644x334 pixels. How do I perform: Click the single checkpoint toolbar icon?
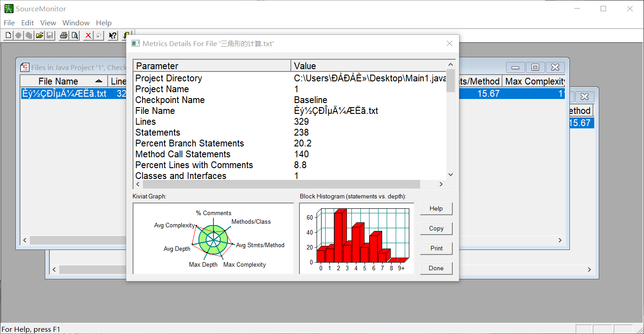[x=19, y=35]
